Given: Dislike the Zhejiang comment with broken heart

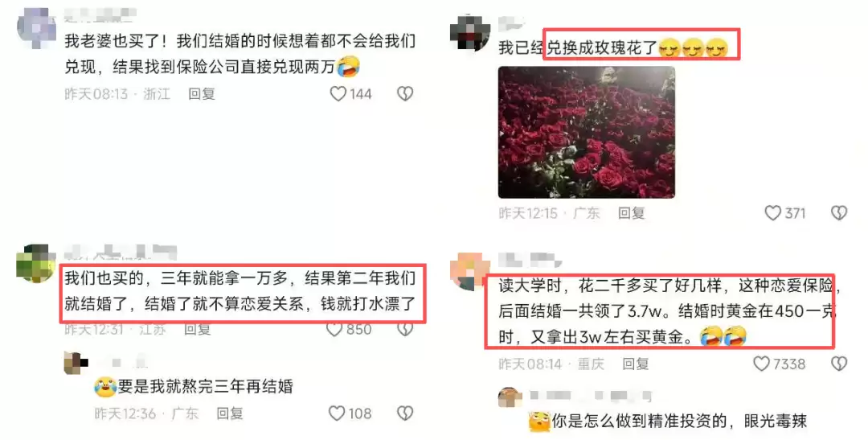Looking at the screenshot, I should 405,93.
